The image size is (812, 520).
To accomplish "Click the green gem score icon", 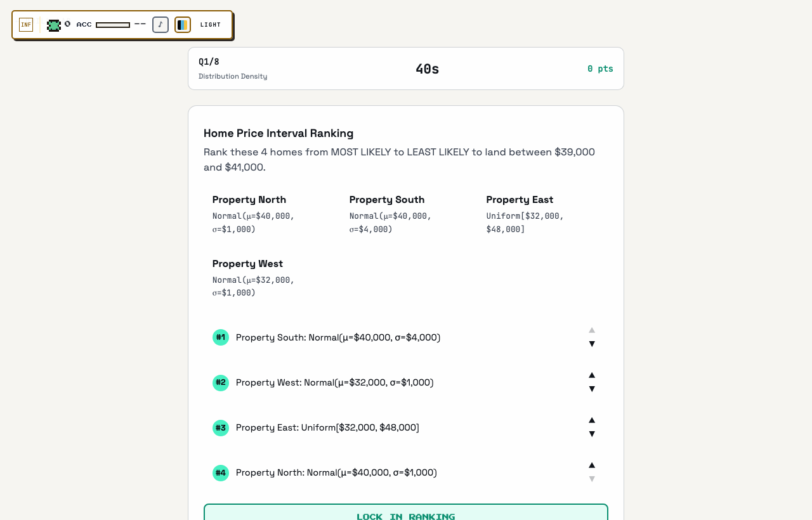I will click(54, 25).
